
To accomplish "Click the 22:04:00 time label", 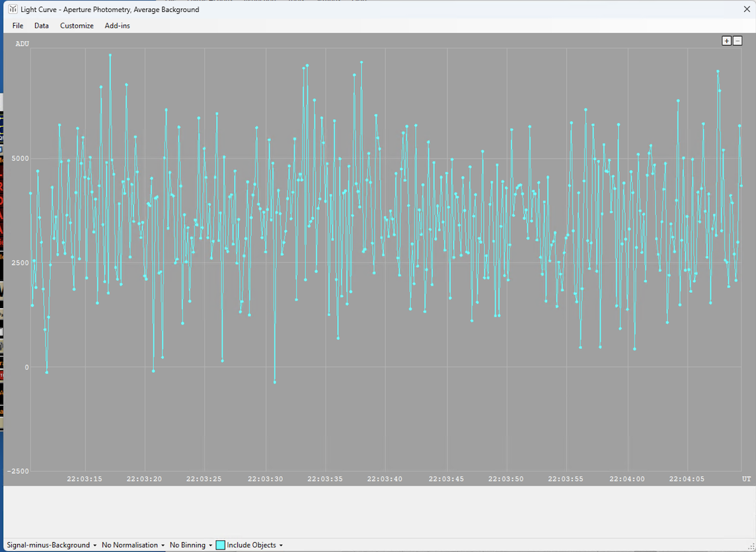I will [x=626, y=479].
